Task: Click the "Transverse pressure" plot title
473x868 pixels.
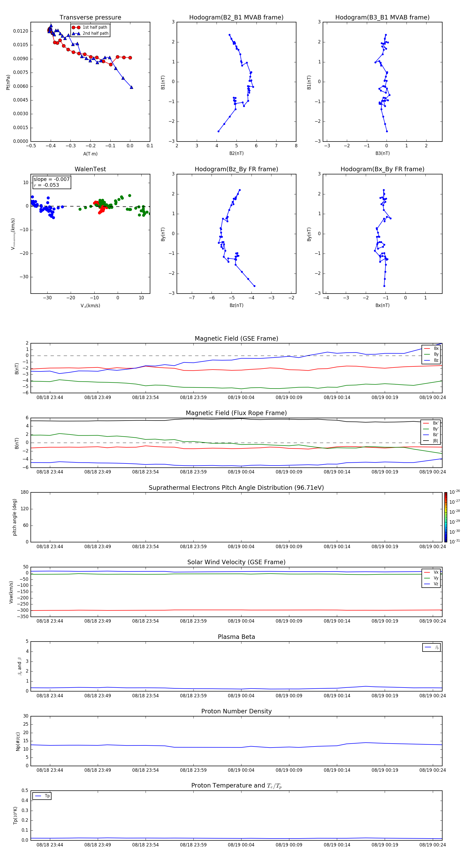Action: [x=90, y=18]
